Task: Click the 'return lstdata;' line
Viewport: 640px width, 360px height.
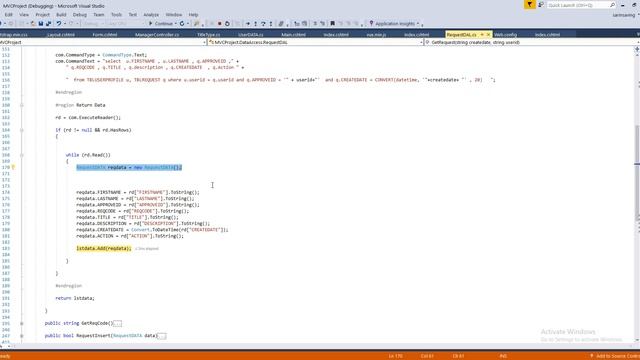Action: tap(75, 298)
